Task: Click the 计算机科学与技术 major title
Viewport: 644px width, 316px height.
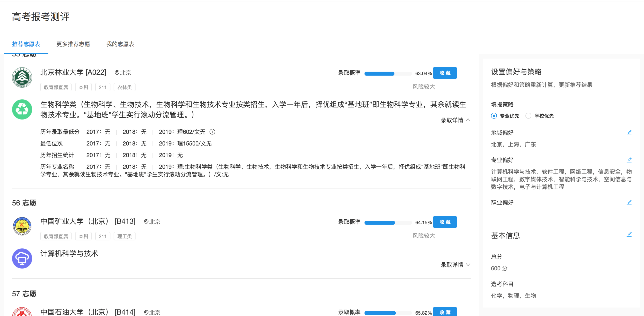Action: 69,253
